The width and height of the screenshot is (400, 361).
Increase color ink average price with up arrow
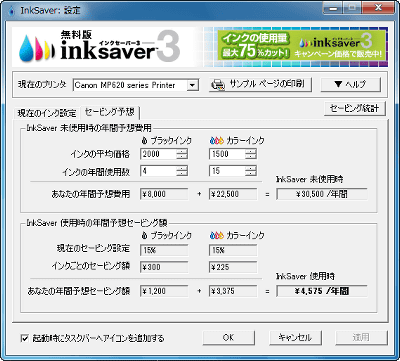click(251, 151)
